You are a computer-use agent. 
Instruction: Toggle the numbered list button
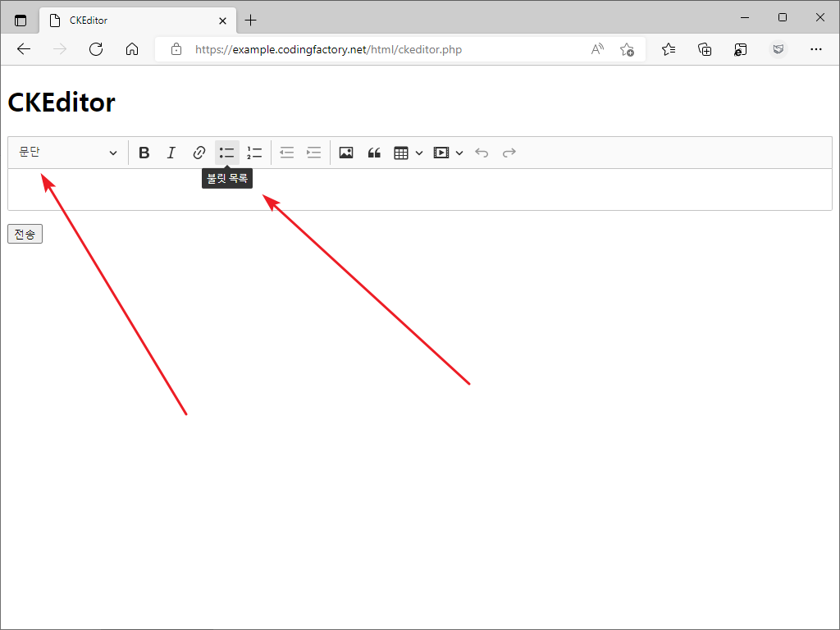254,153
